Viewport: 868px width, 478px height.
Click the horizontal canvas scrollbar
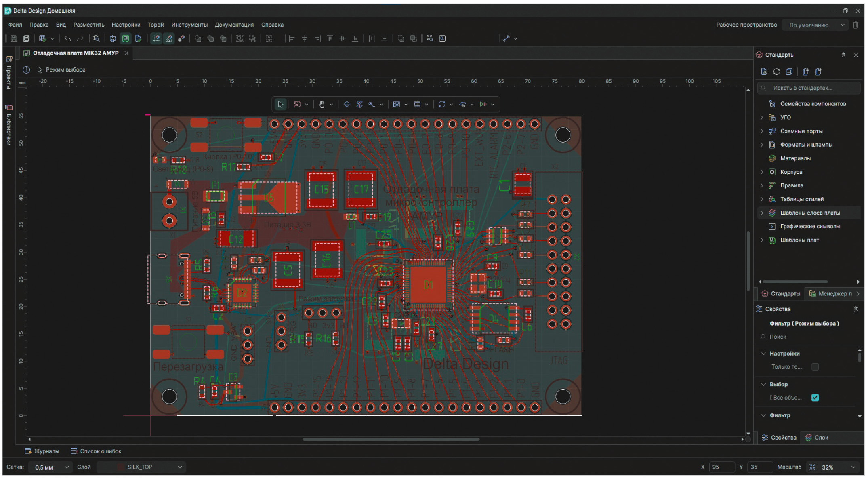tap(391, 439)
